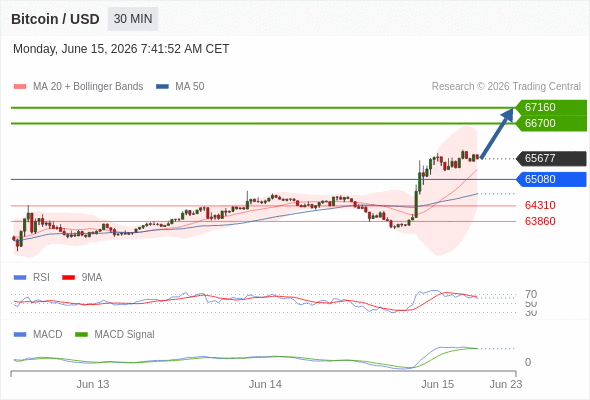Click the blue upward trend arrow
This screenshot has height=400, width=590.
(497, 133)
